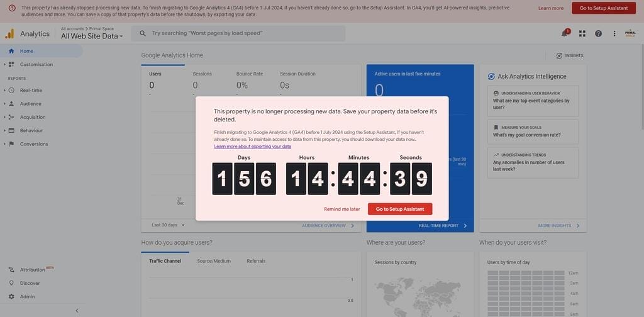Click the Discover lightbulb icon

pos(11,283)
